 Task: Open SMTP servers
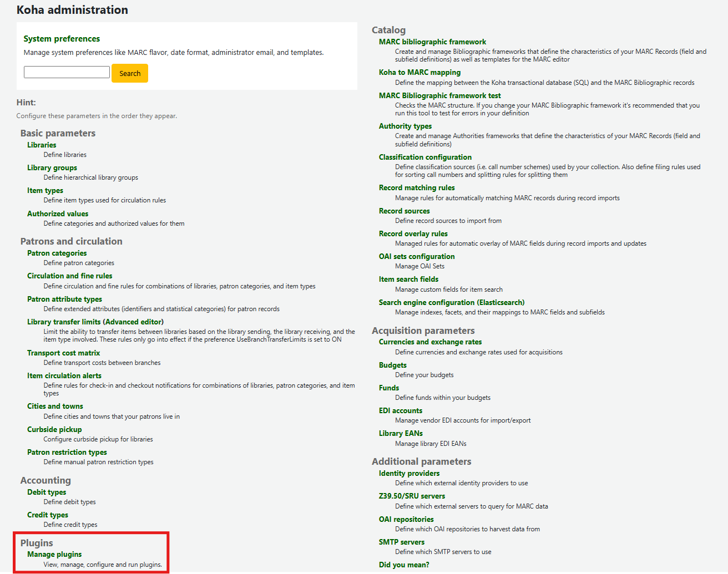click(x=402, y=542)
